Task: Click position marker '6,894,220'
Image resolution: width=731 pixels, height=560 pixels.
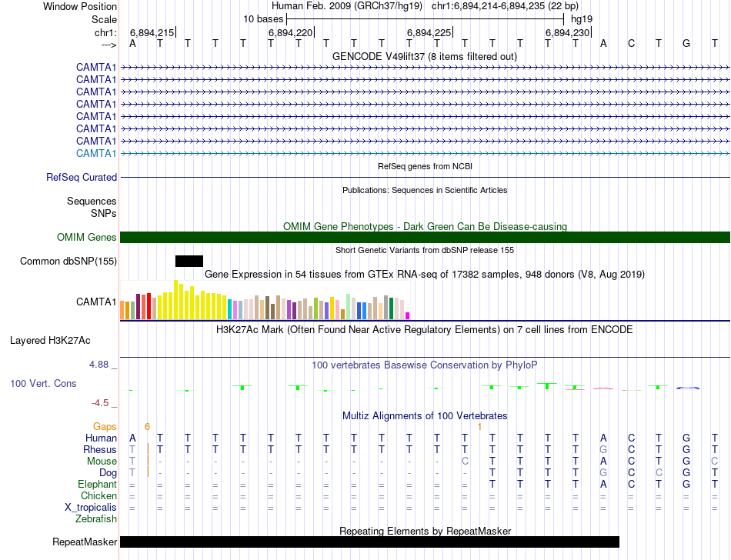Action: coord(290,32)
